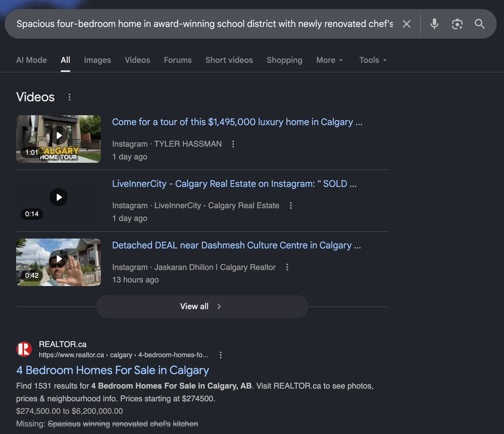Switch to the AI Mode tab

pos(31,60)
